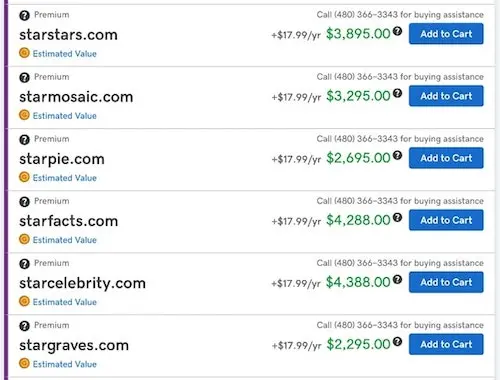
Task: Add starmosaic.com to cart
Action: [x=446, y=96]
